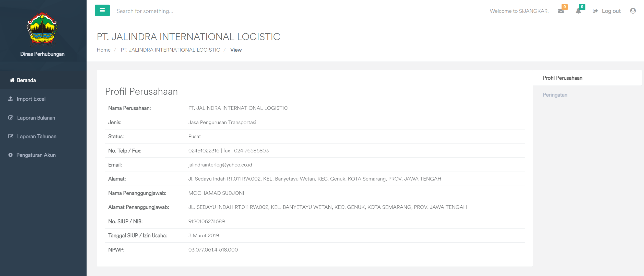644x276 pixels.
Task: Switch to the Peringatan tab
Action: click(555, 95)
